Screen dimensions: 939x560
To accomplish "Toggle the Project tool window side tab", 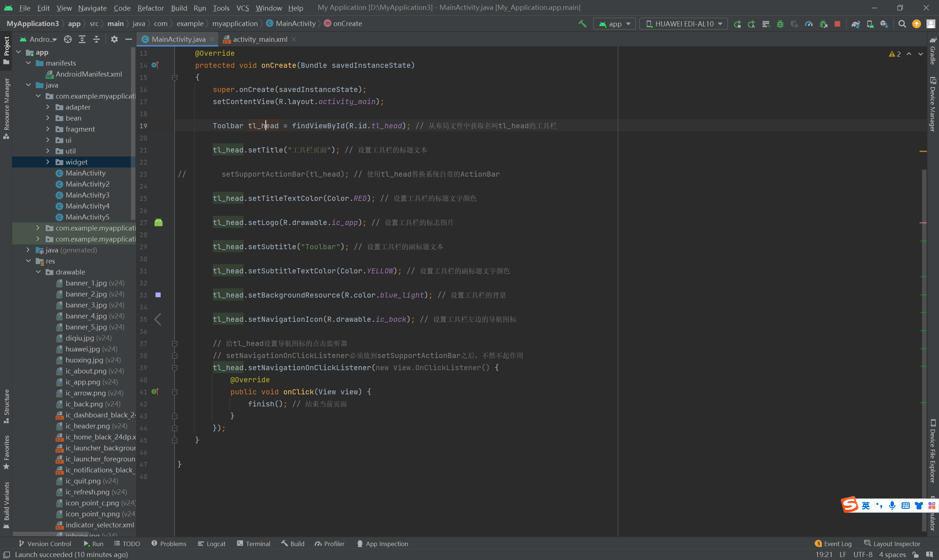I will pos(6,50).
